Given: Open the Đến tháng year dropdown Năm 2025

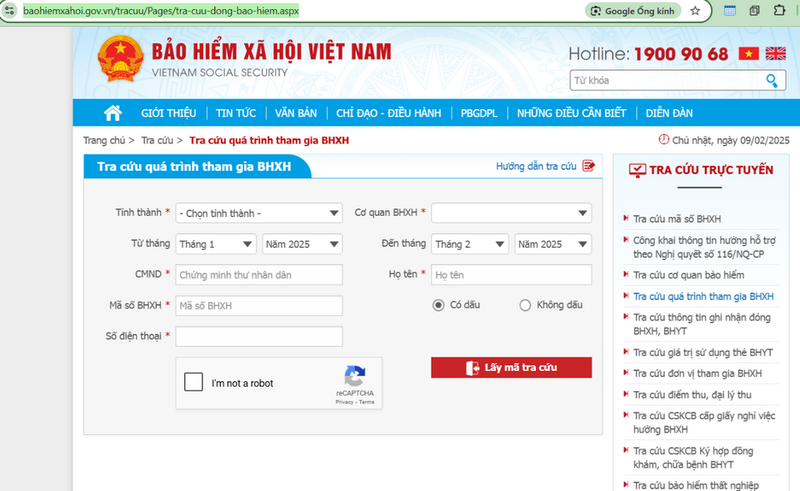Looking at the screenshot, I should point(553,244).
